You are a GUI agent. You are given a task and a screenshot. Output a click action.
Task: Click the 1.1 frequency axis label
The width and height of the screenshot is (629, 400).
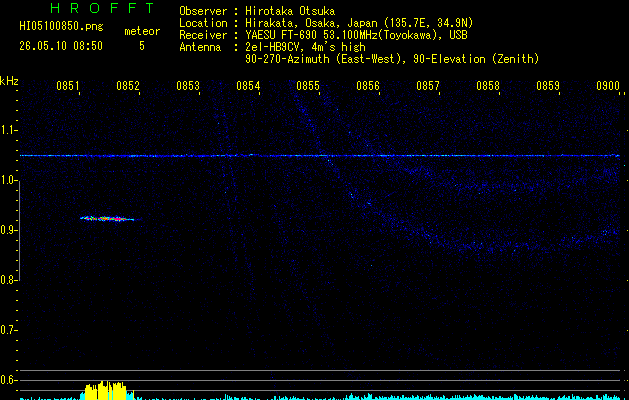click(x=8, y=130)
